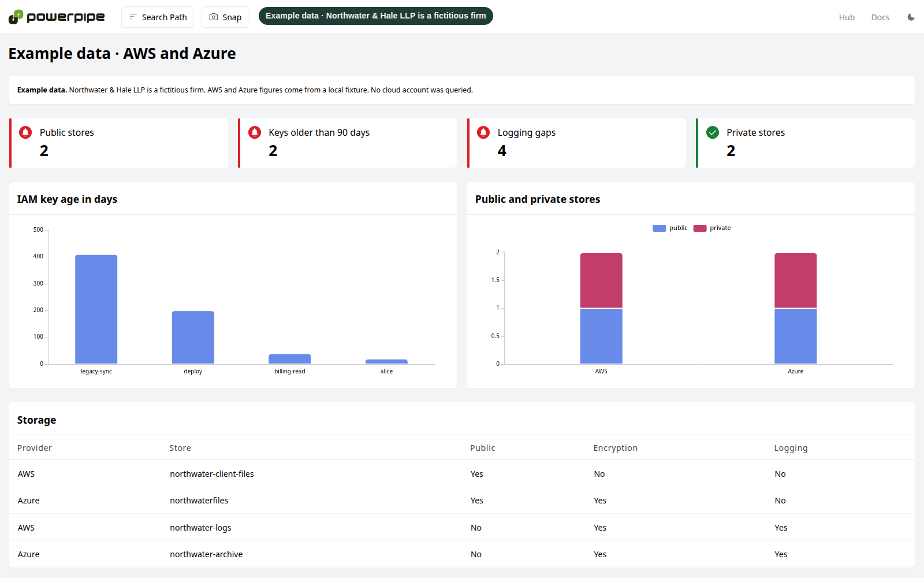Click the Logging gaps value 4

click(502, 151)
